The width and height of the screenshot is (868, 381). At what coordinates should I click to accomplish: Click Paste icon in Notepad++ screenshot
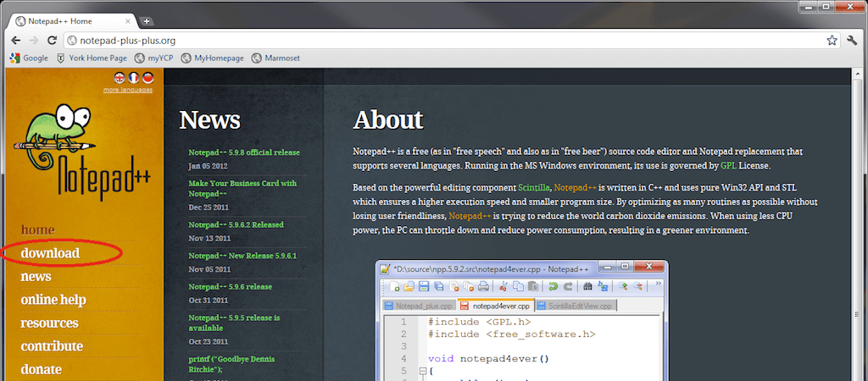[x=533, y=286]
